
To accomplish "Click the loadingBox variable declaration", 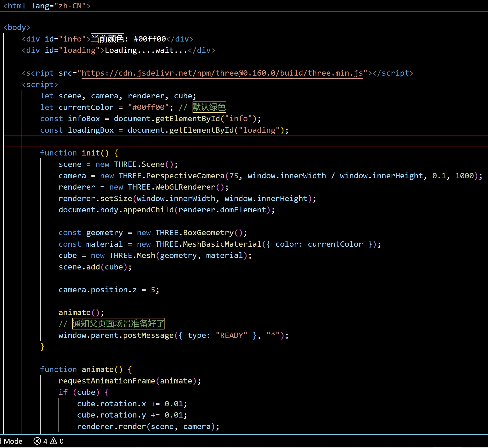I will tap(91, 130).
